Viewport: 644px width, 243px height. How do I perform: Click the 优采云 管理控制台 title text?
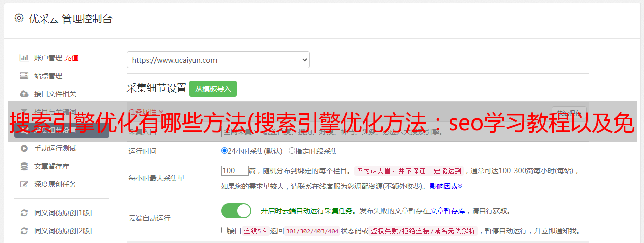pyautogui.click(x=70, y=19)
